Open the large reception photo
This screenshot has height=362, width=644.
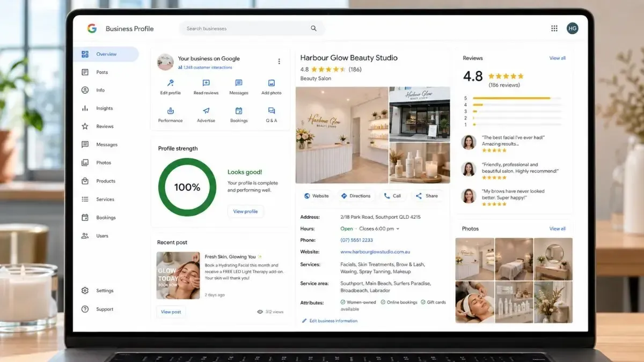pos(342,135)
